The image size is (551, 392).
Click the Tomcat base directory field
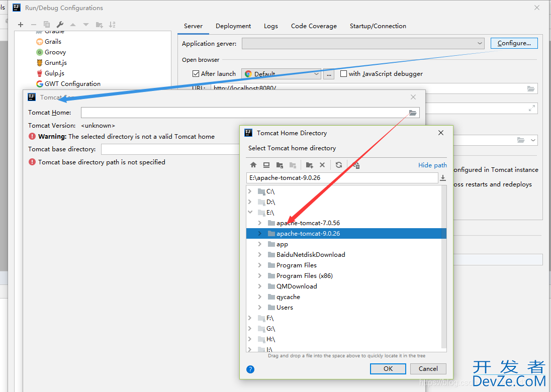[x=170, y=149]
